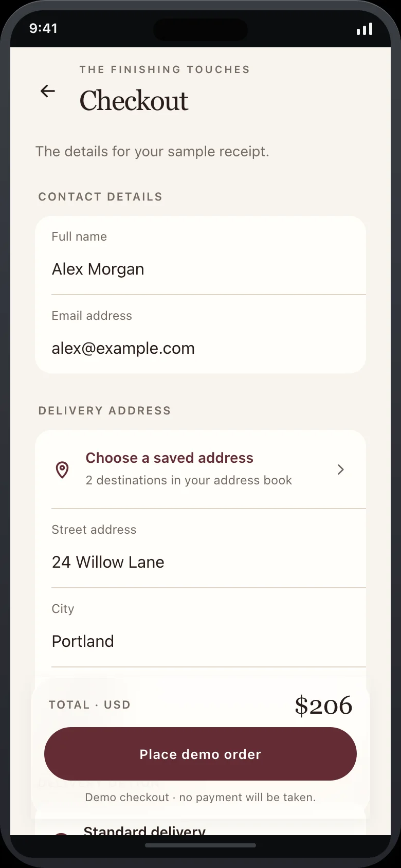Viewport: 401px width, 868px height.
Task: Tap the 2 destinations in address book subtitle
Action: pos(189,480)
